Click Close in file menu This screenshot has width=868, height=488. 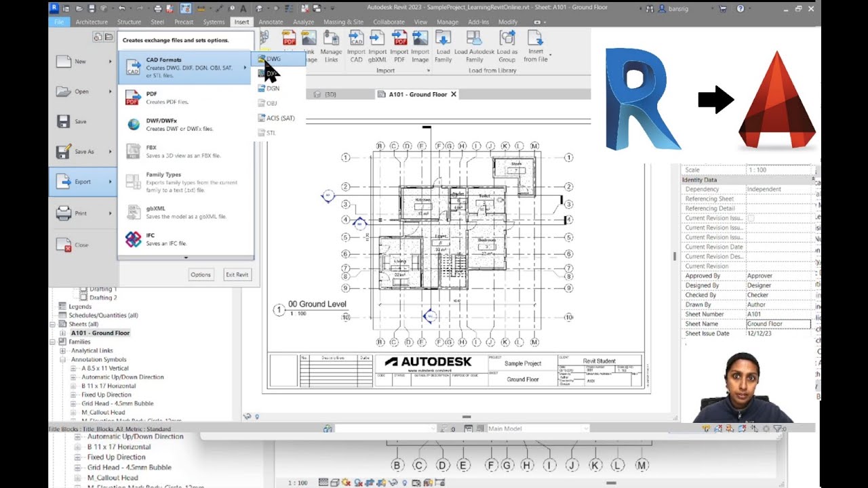83,245
